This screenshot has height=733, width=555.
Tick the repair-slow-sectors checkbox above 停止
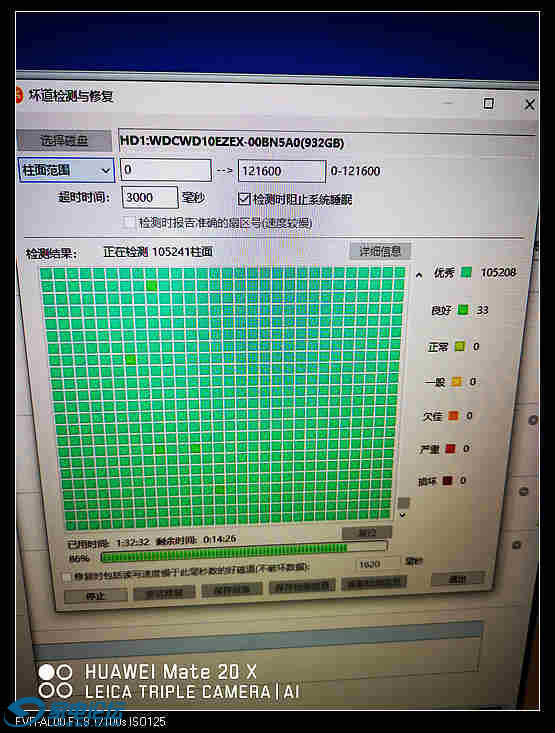pyautogui.click(x=67, y=577)
